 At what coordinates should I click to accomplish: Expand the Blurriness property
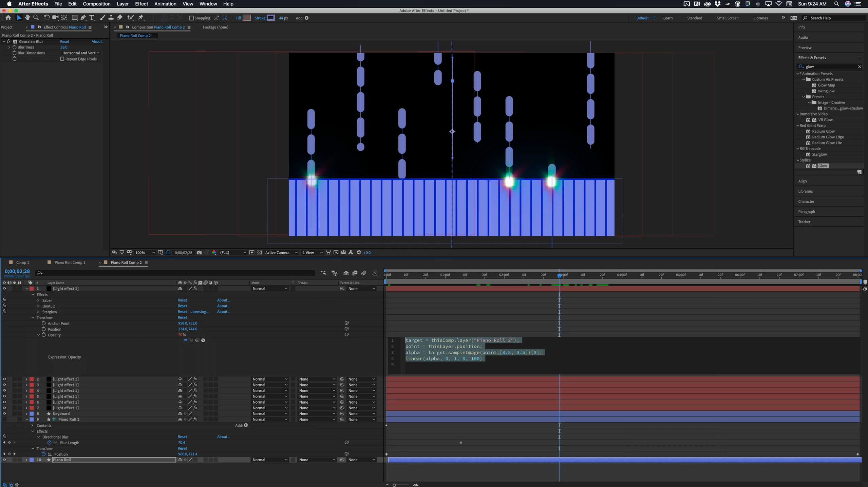pyautogui.click(x=9, y=47)
